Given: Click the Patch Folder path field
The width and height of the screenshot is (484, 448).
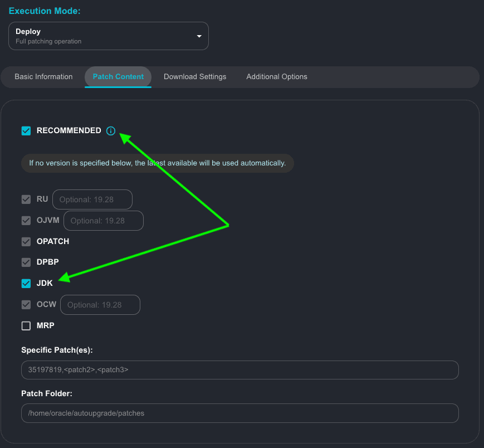Looking at the screenshot, I should tap(239, 413).
